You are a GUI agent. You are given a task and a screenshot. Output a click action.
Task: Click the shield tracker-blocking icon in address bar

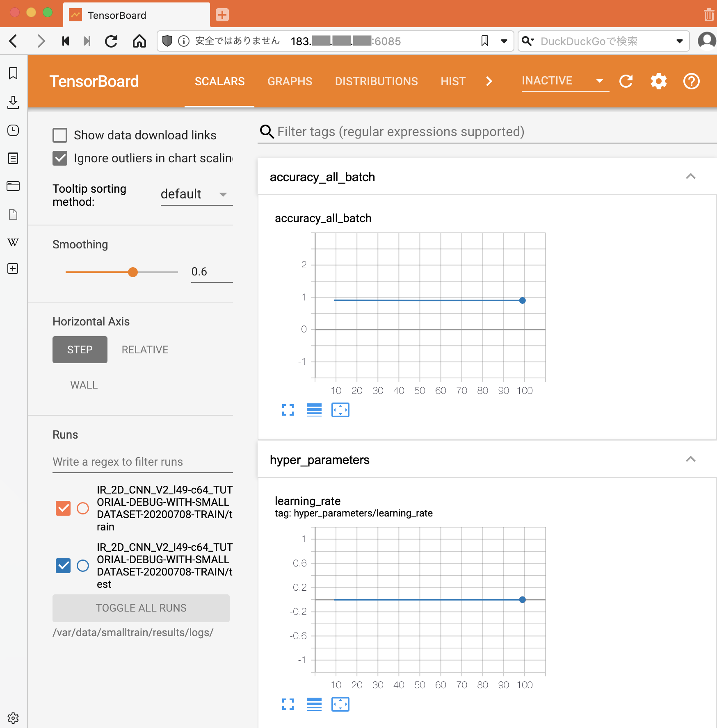(167, 41)
